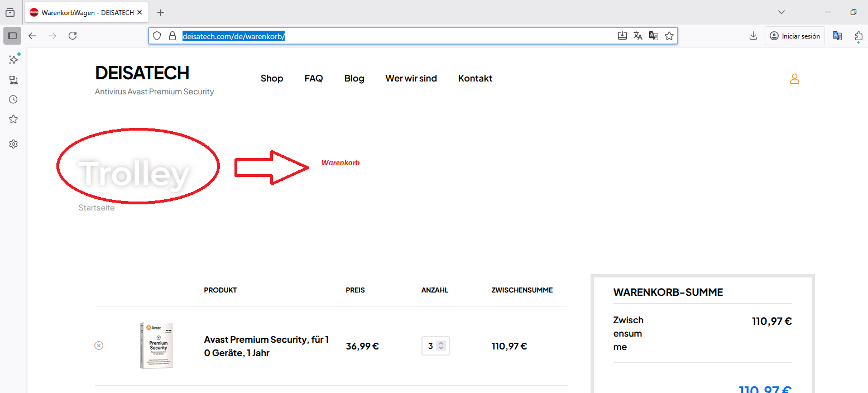Select the WarenkorbWagen - DEISATECH tab

(87, 12)
